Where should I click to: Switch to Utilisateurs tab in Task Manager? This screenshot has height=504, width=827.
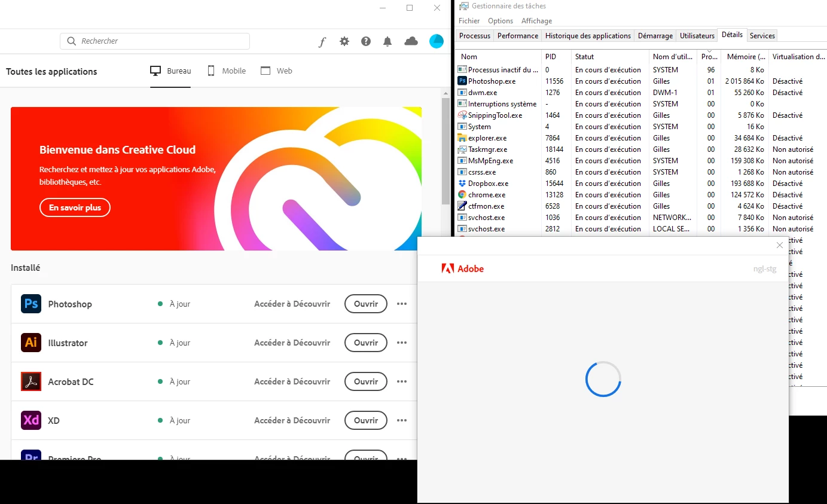click(x=697, y=36)
